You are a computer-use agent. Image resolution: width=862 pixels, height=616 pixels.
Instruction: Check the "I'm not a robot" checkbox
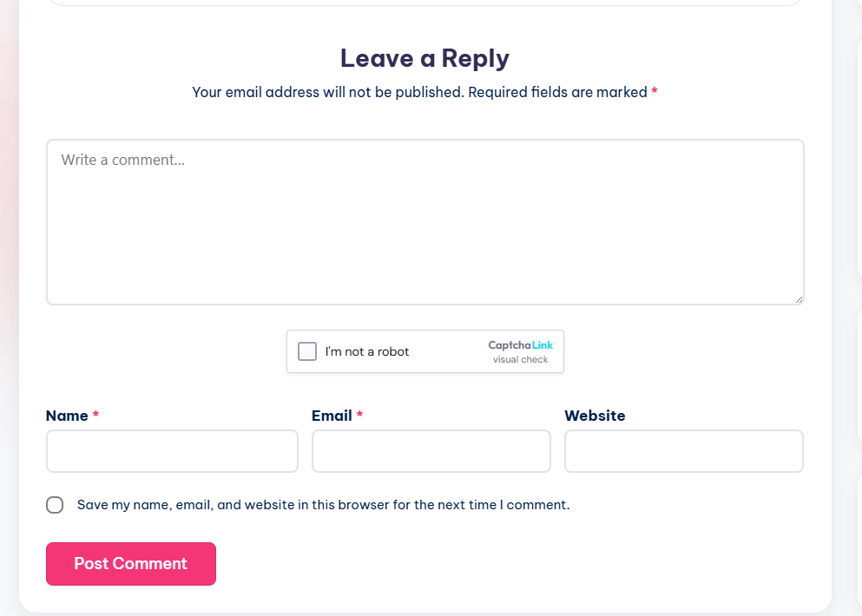pos(307,351)
